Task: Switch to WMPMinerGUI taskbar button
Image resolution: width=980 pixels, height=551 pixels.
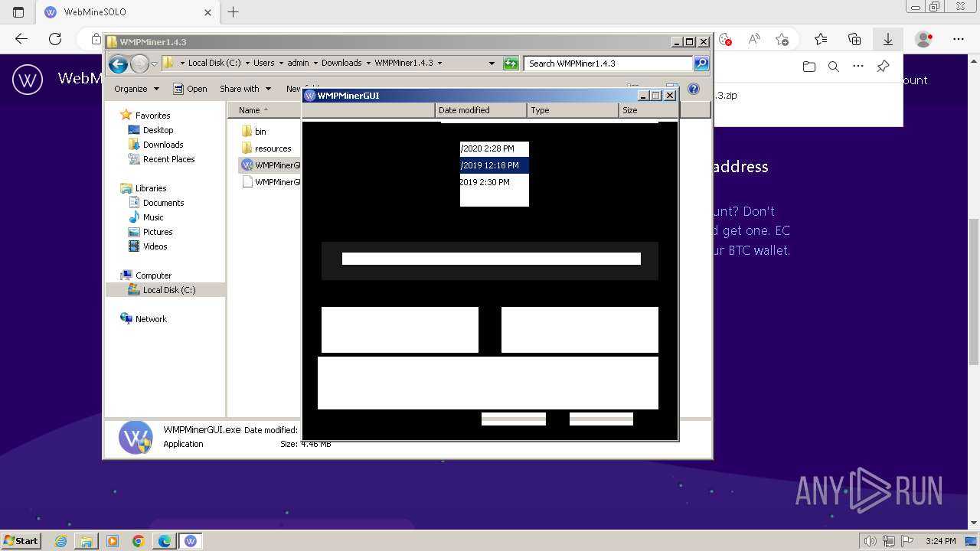Action: tap(191, 541)
